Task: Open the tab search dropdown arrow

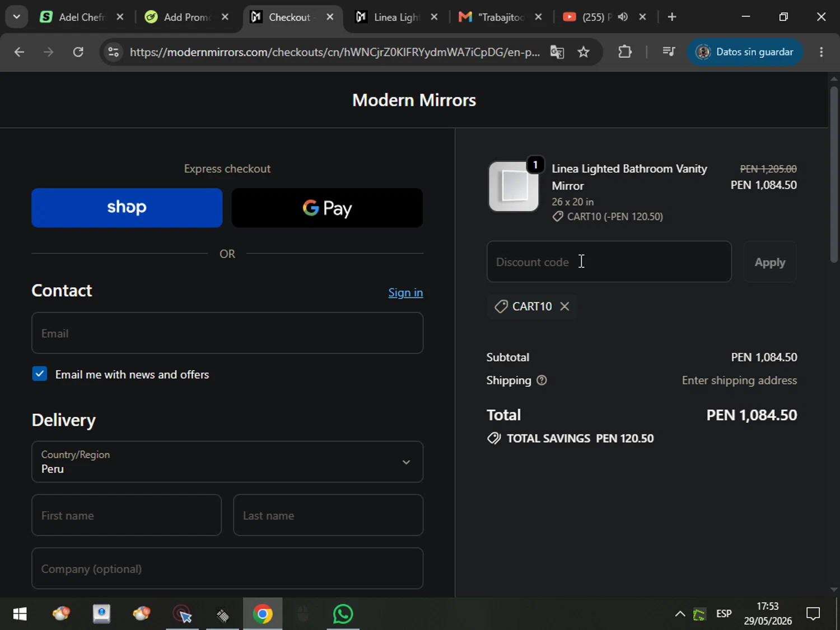Action: coord(17,17)
